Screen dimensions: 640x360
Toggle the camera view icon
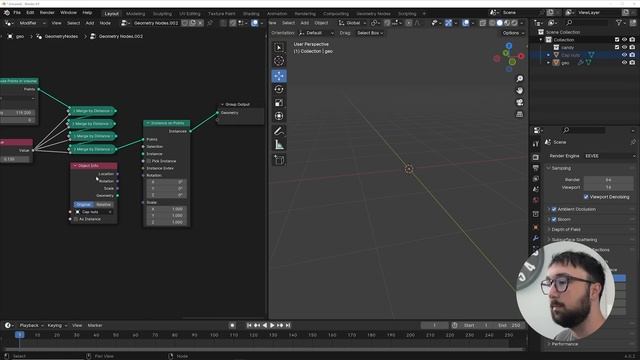click(519, 102)
